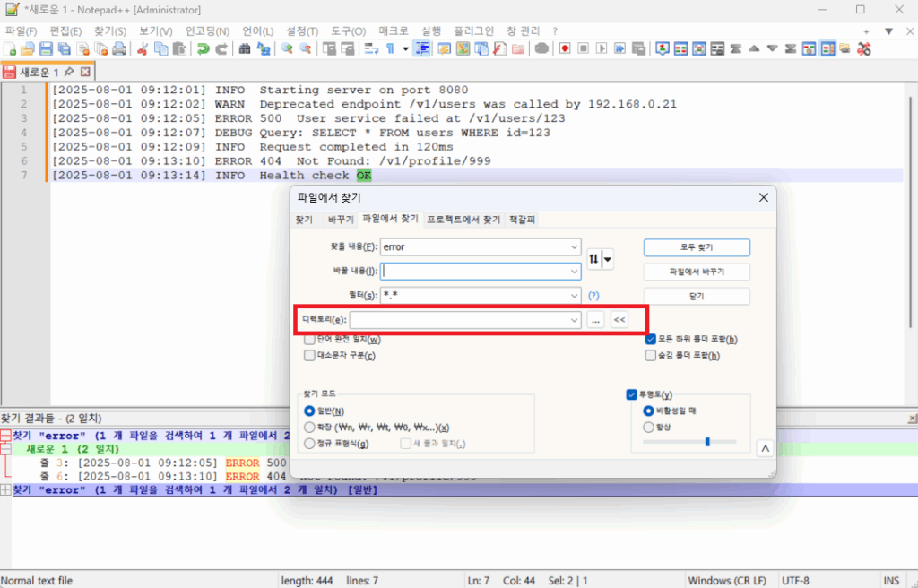The width and height of the screenshot is (918, 588).
Task: Click the Cut scissors toolbar icon
Action: pos(142,48)
